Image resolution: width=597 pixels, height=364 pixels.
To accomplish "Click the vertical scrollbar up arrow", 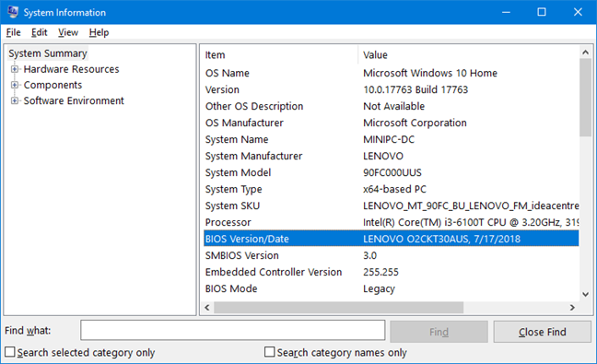I will tap(586, 53).
